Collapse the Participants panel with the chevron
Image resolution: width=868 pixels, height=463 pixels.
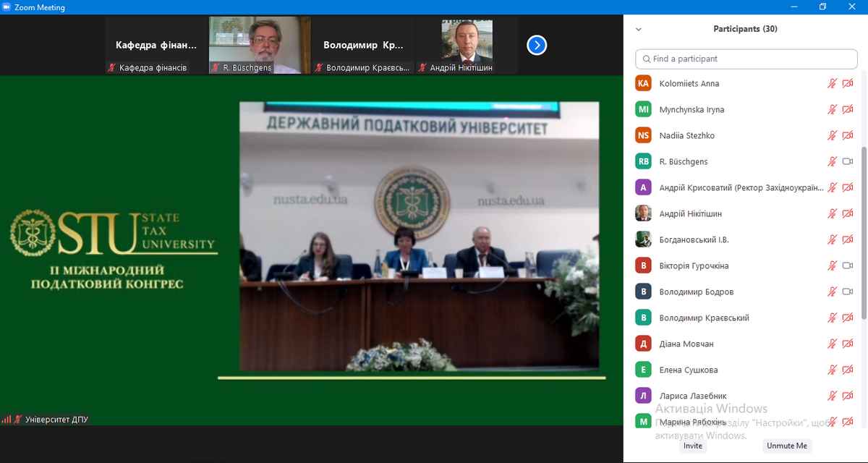click(x=638, y=30)
